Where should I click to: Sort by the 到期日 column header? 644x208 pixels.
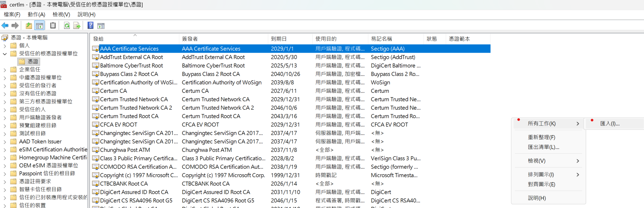click(x=290, y=39)
